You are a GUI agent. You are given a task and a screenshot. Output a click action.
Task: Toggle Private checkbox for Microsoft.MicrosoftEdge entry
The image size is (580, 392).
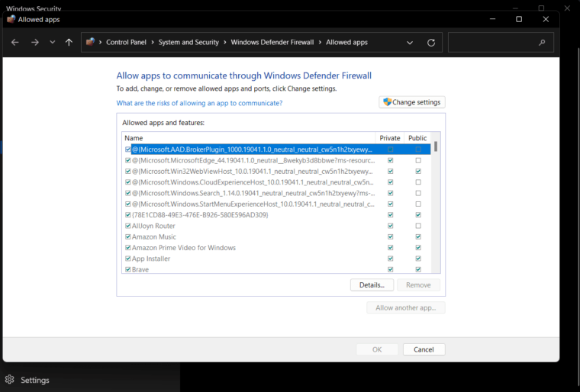(x=390, y=160)
